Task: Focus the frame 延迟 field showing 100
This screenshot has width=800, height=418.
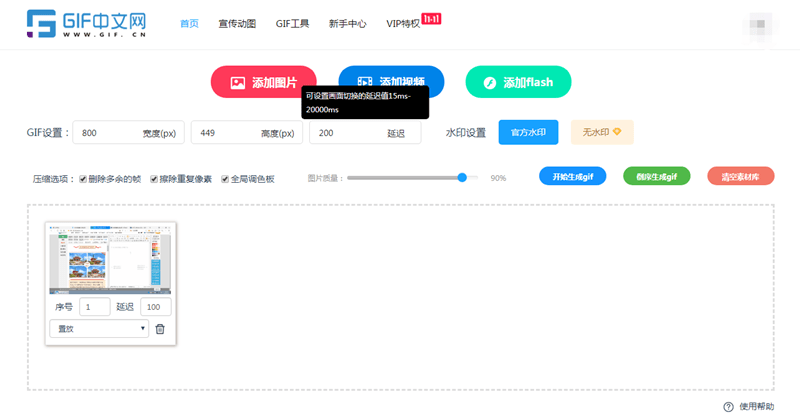Action: (x=156, y=307)
